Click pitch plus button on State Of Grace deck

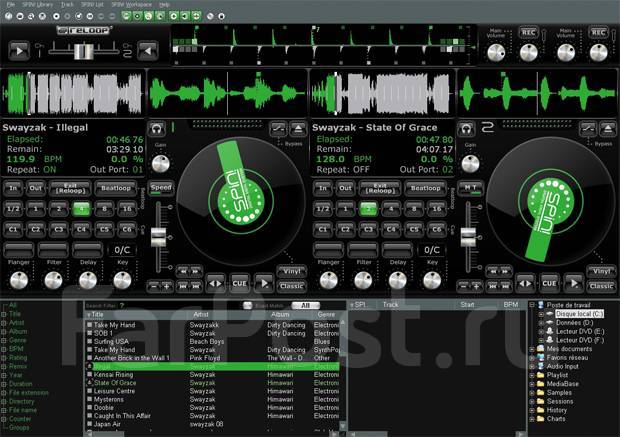coord(476,286)
